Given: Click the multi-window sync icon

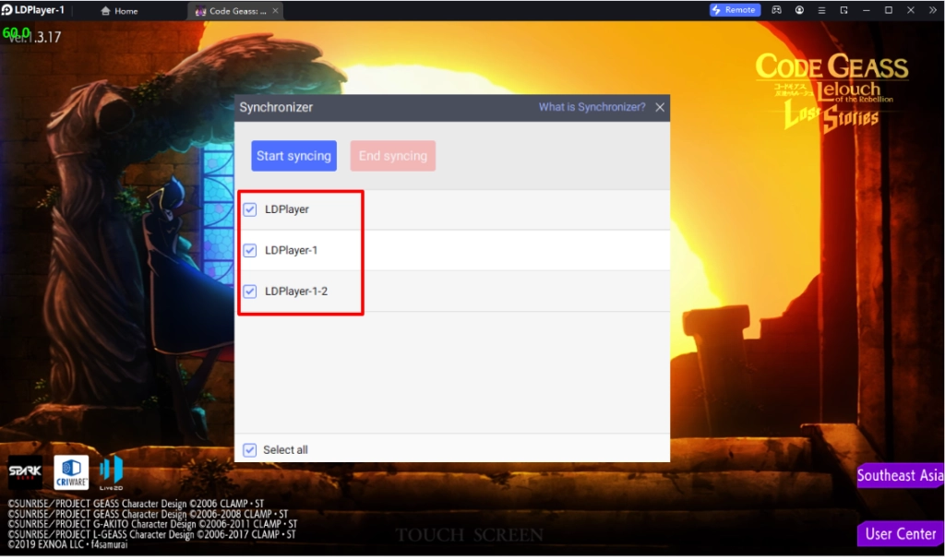Looking at the screenshot, I should click(845, 10).
